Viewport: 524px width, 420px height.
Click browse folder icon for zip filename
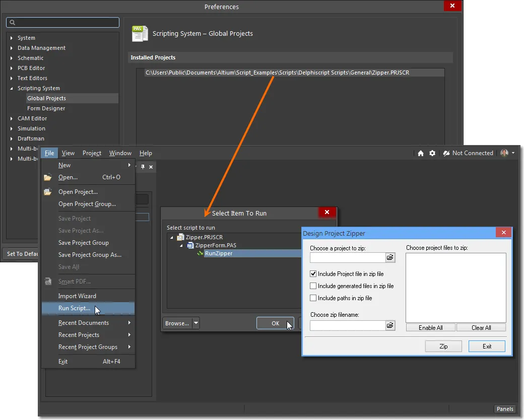390,325
